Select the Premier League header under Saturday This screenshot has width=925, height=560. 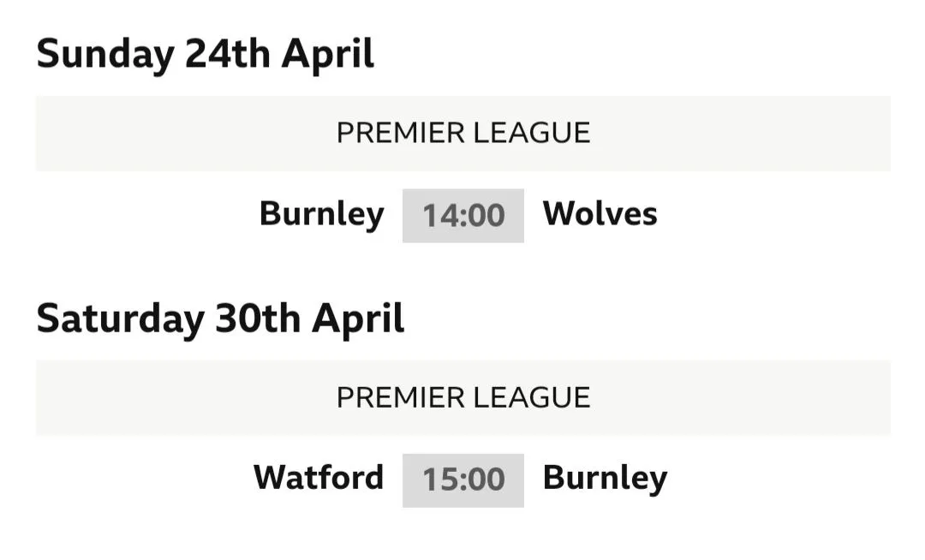click(462, 397)
